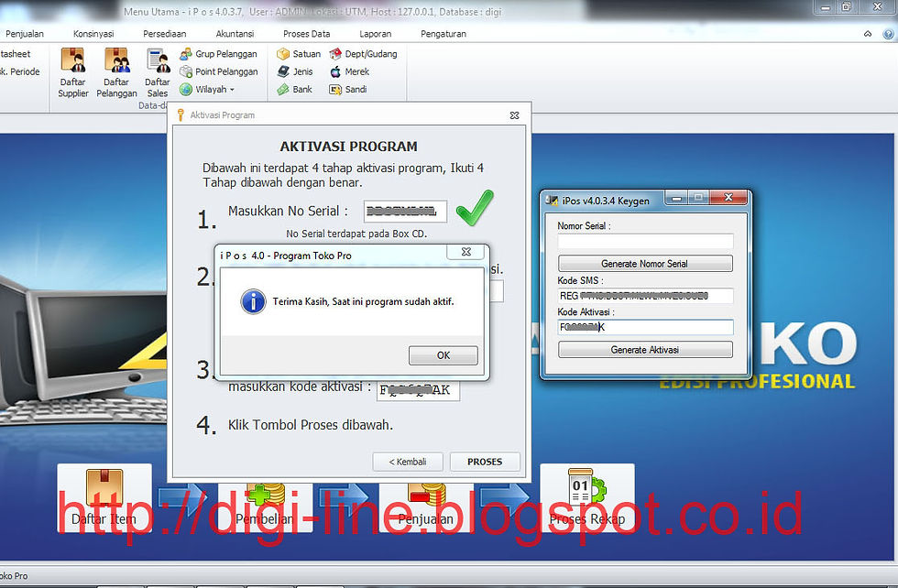The width and height of the screenshot is (898, 588).
Task: Open the Proses Data menu tab
Action: (306, 34)
